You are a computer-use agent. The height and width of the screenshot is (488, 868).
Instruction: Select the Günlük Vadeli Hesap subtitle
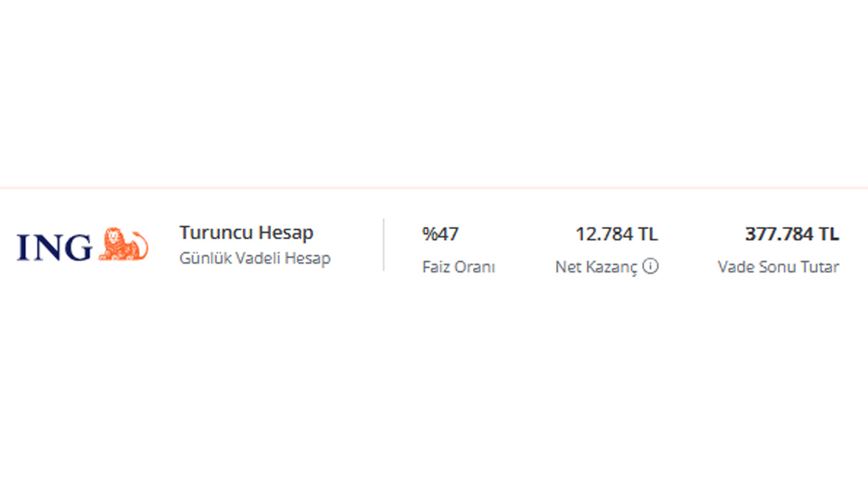pos(255,258)
